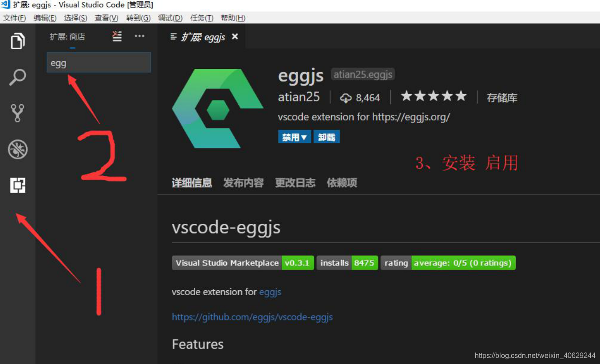
Task: Open the Search view
Action: (x=17, y=77)
